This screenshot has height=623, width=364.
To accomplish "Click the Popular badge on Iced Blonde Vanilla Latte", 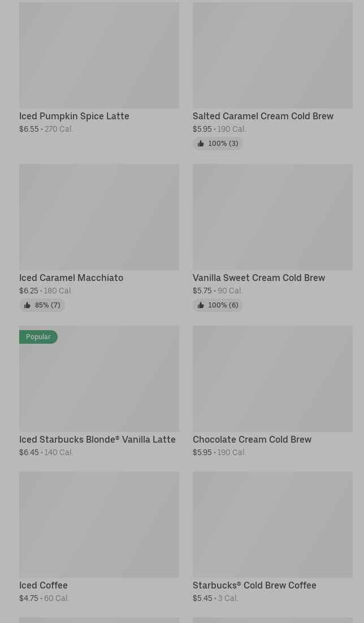I will [38, 337].
